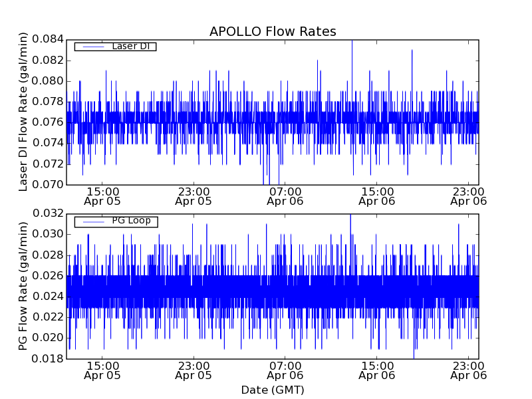Image resolution: width=532 pixels, height=399 pixels.
Task: Click 23:00 Apr 06 tick under PG Loop plot
Action: [469, 371]
